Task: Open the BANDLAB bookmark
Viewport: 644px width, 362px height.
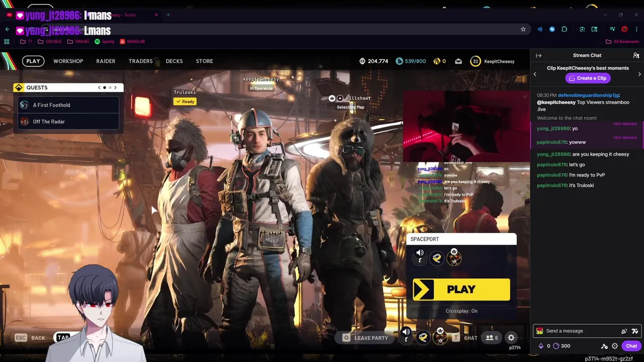Action: tap(132, 42)
